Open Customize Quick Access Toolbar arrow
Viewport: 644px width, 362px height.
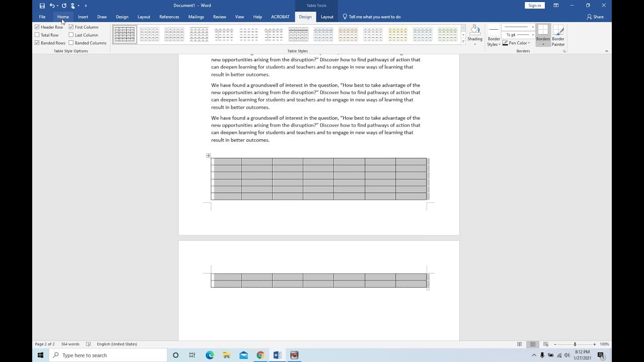tap(86, 6)
